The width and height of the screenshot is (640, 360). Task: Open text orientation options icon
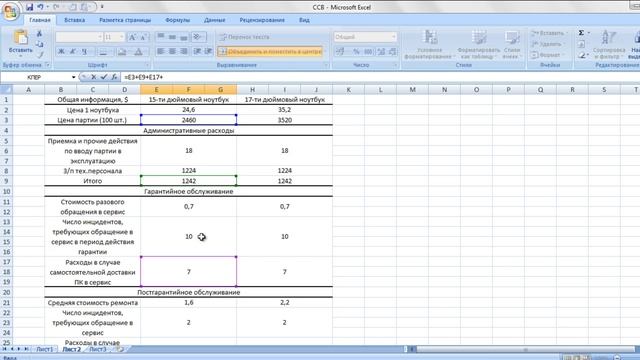coord(198,37)
